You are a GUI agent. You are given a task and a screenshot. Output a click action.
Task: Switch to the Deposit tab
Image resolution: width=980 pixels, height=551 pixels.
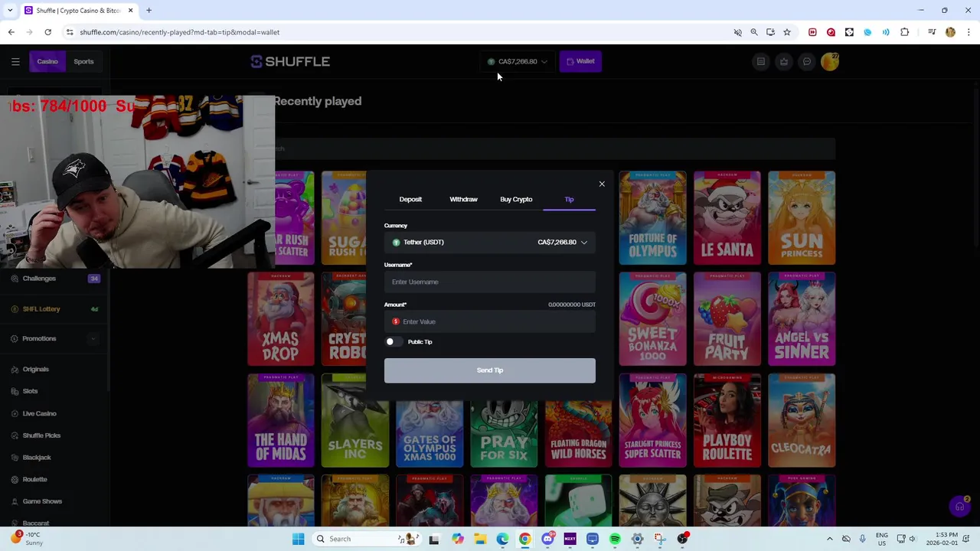[x=410, y=199]
